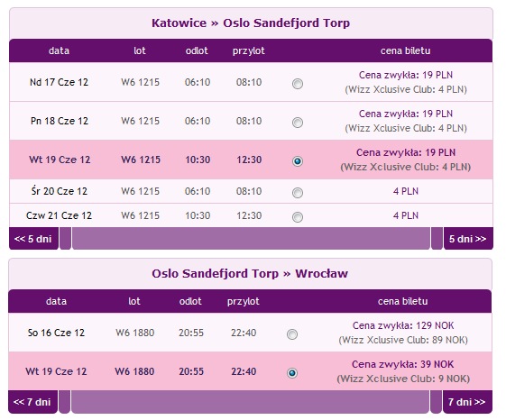
Task: Click the small tab next to '5 dni >>'
Action: click(x=437, y=239)
